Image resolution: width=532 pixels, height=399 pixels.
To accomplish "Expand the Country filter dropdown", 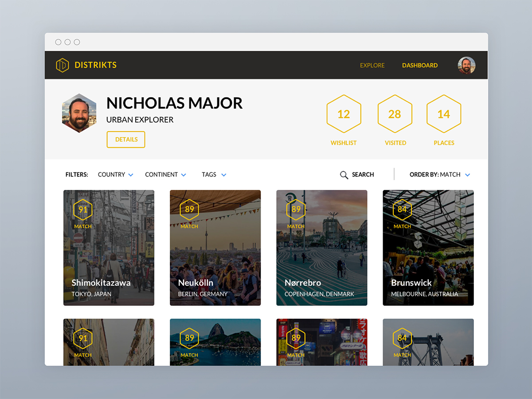I will [x=115, y=175].
